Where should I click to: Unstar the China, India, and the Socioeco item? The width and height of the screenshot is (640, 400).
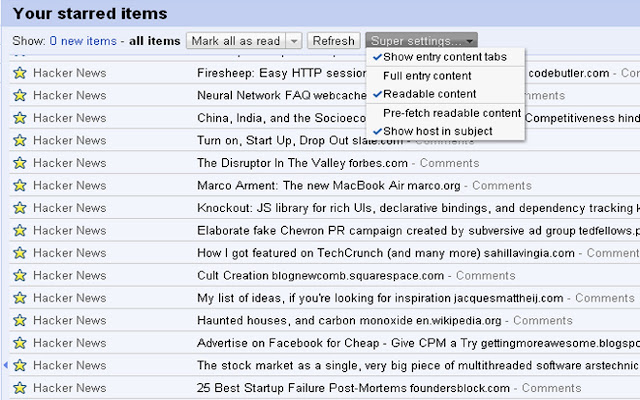pyautogui.click(x=20, y=118)
